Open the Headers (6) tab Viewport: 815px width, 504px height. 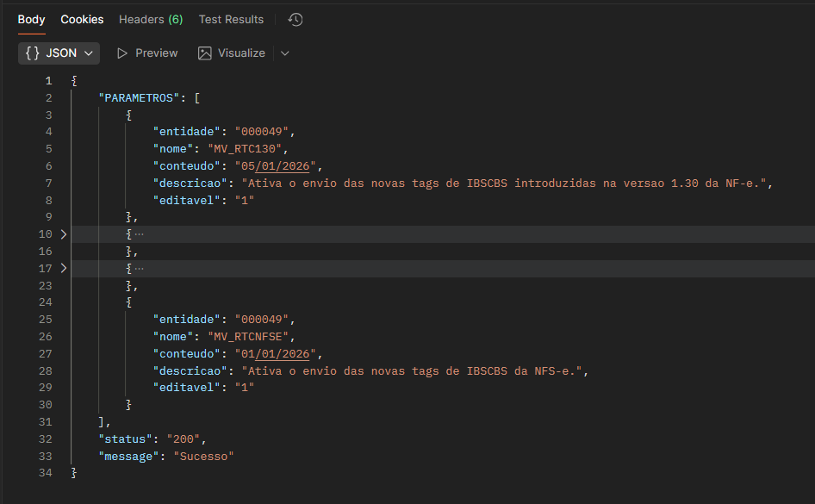[x=151, y=19]
